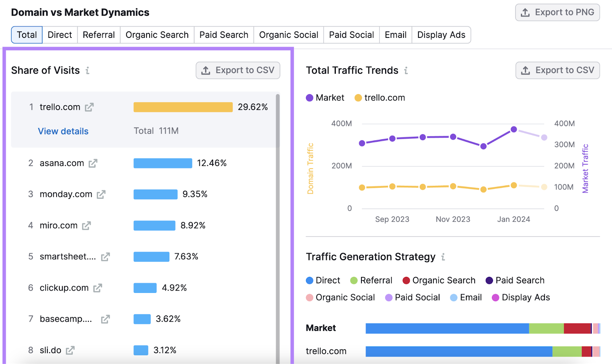
Task: Open the Organic Search tab
Action: [x=157, y=35]
